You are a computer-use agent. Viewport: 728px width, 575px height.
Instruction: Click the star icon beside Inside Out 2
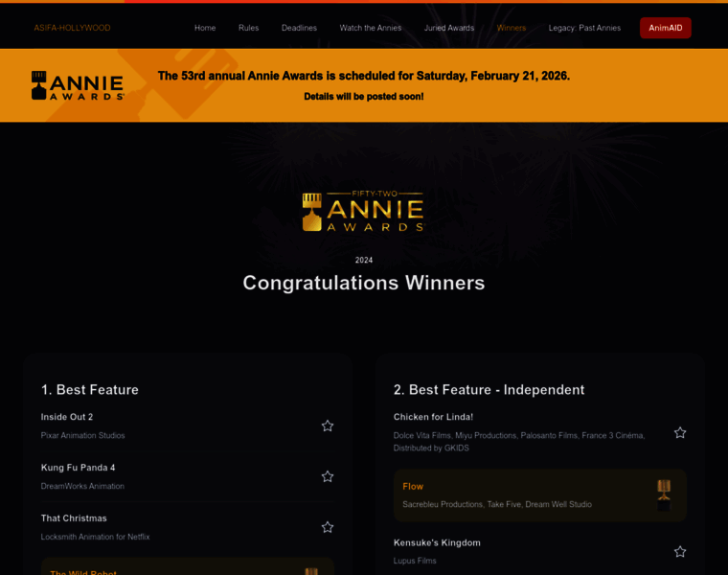coord(328,425)
